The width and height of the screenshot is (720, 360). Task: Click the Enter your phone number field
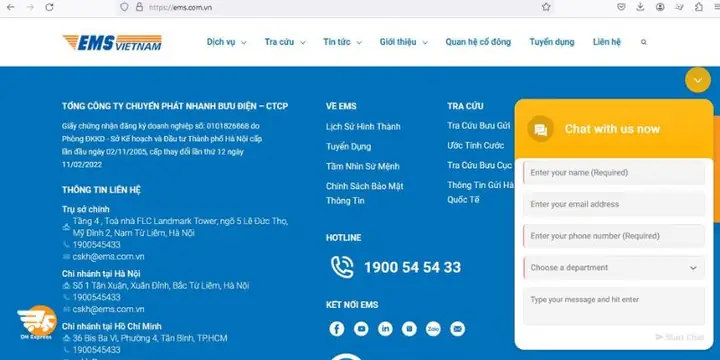coord(614,236)
